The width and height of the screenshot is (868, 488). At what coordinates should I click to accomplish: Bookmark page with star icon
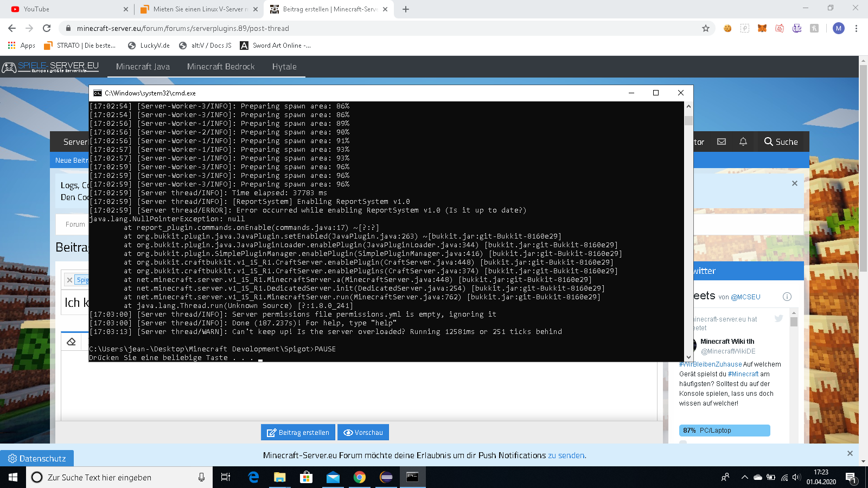706,28
